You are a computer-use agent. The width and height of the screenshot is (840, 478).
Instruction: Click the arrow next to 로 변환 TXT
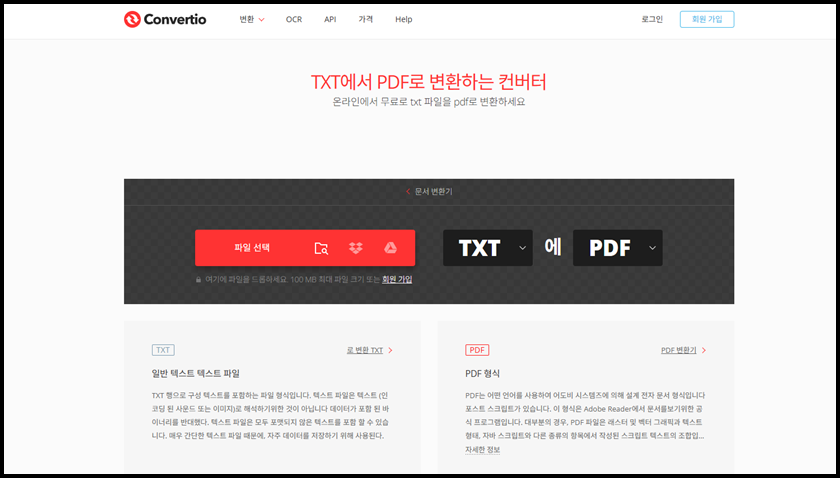tap(391, 350)
